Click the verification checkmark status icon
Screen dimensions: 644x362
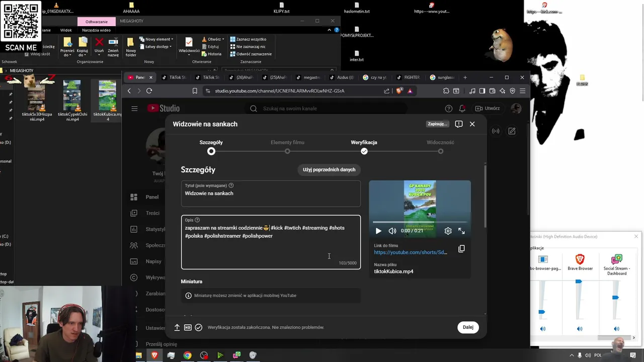(199, 327)
